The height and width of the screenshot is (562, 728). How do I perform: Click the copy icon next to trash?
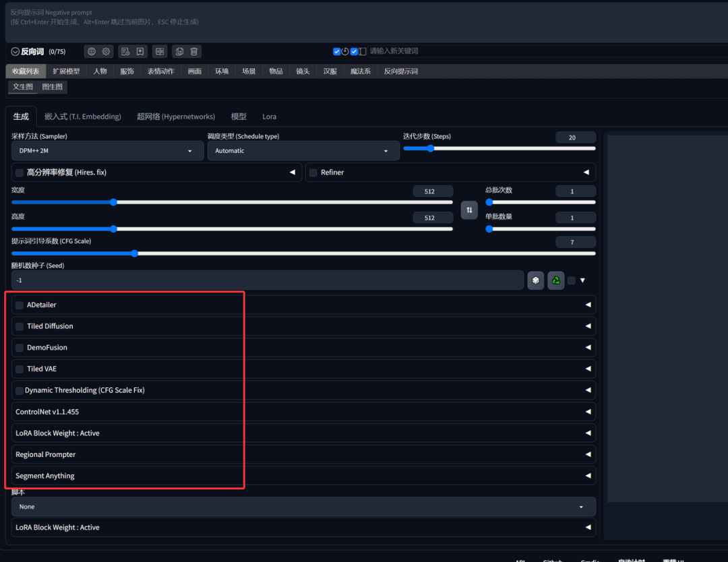pyautogui.click(x=179, y=51)
